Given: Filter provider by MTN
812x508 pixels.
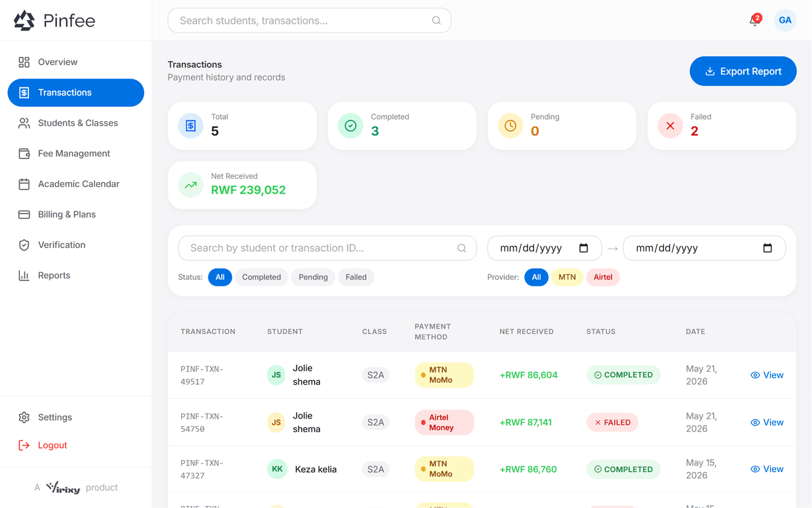Looking at the screenshot, I should pos(567,277).
